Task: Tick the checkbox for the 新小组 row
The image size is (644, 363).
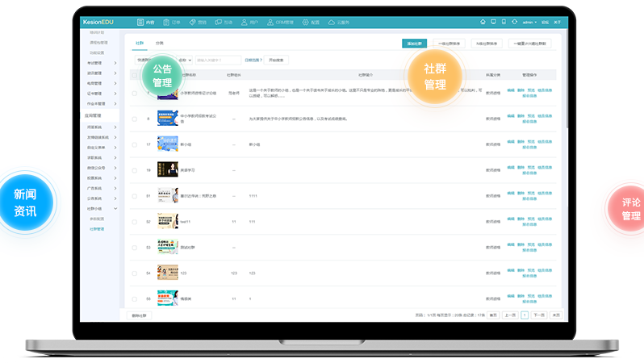Action: tap(135, 144)
